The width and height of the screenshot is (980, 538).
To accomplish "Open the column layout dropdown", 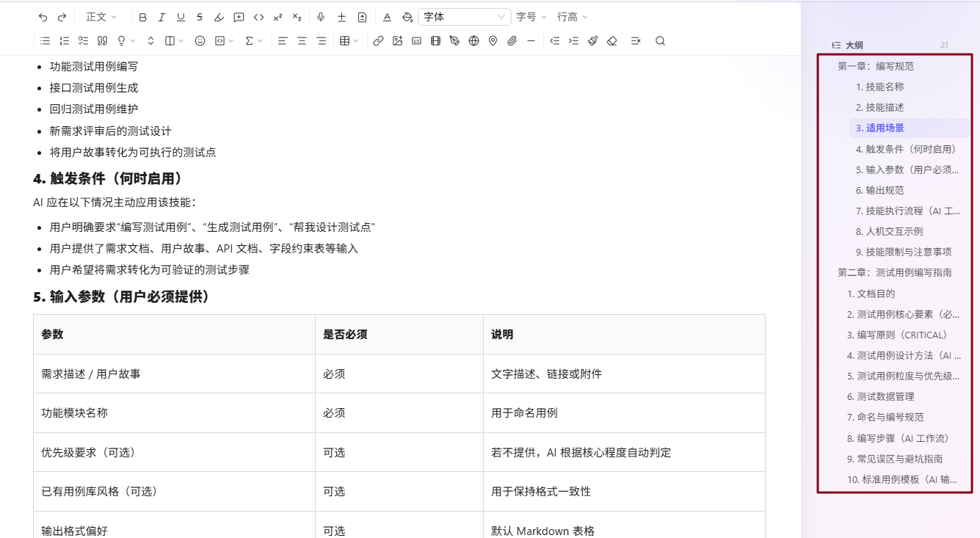I will 174,41.
